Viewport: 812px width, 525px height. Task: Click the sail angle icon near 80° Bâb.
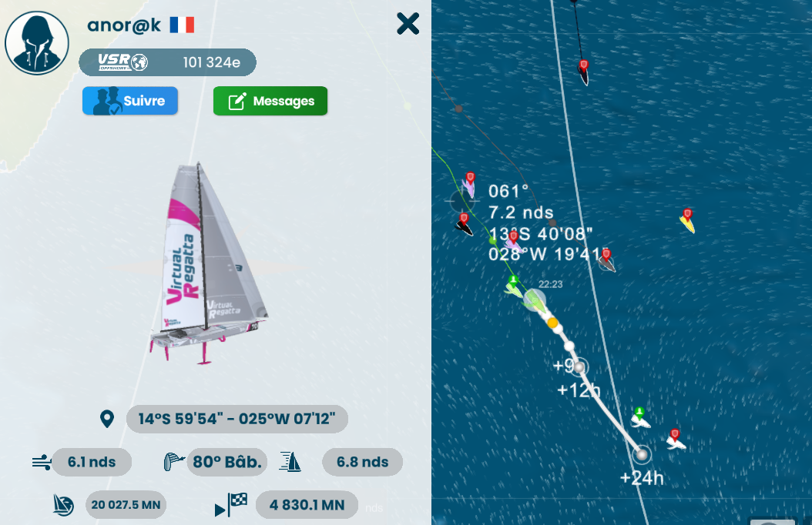point(173,461)
